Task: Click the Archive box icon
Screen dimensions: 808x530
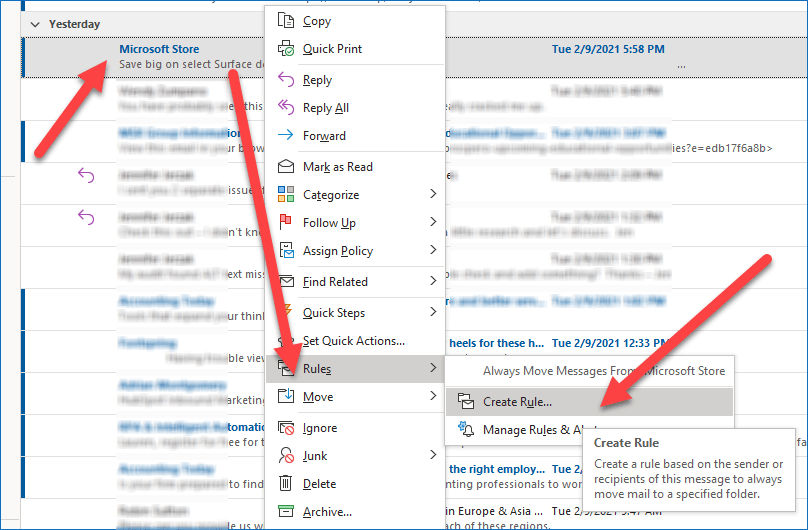Action: (x=285, y=511)
